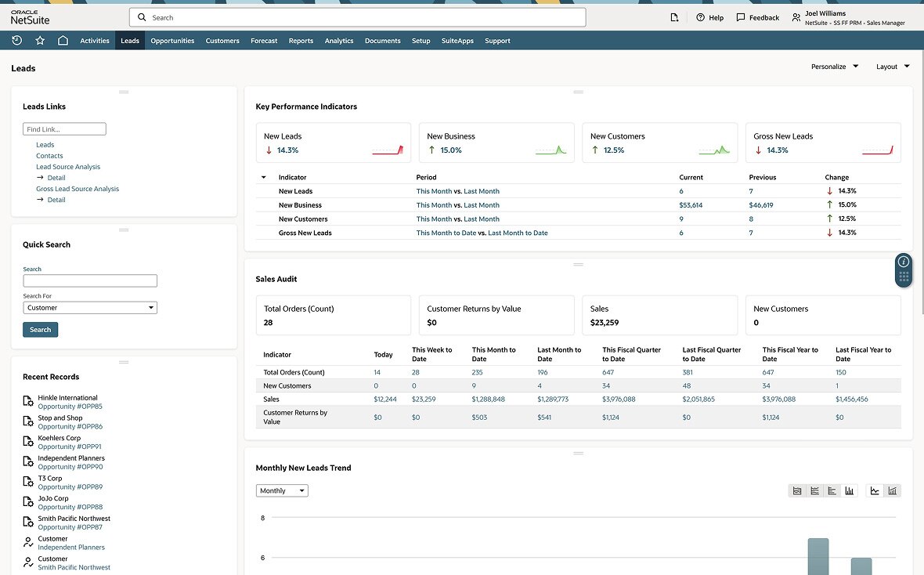This screenshot has height=575, width=924.
Task: Collapse the KPI indicator table triangle
Action: point(263,178)
